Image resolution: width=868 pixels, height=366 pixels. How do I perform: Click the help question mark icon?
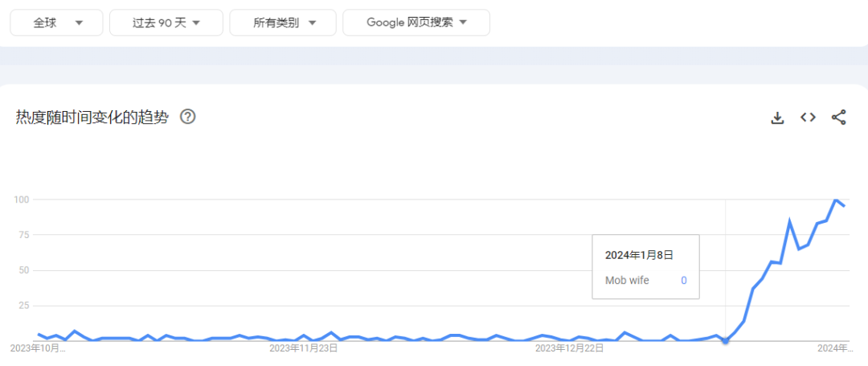pos(188,117)
